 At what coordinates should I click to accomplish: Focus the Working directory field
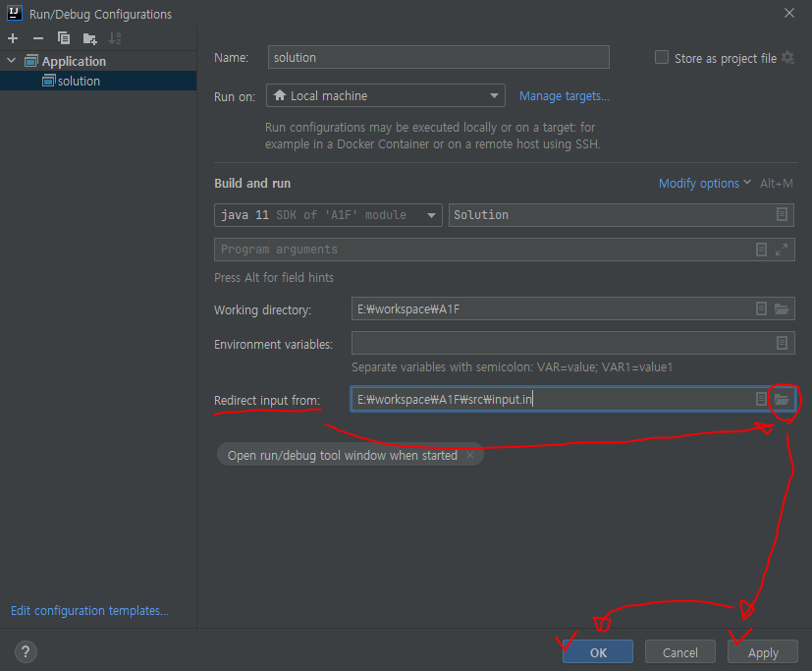(x=572, y=308)
